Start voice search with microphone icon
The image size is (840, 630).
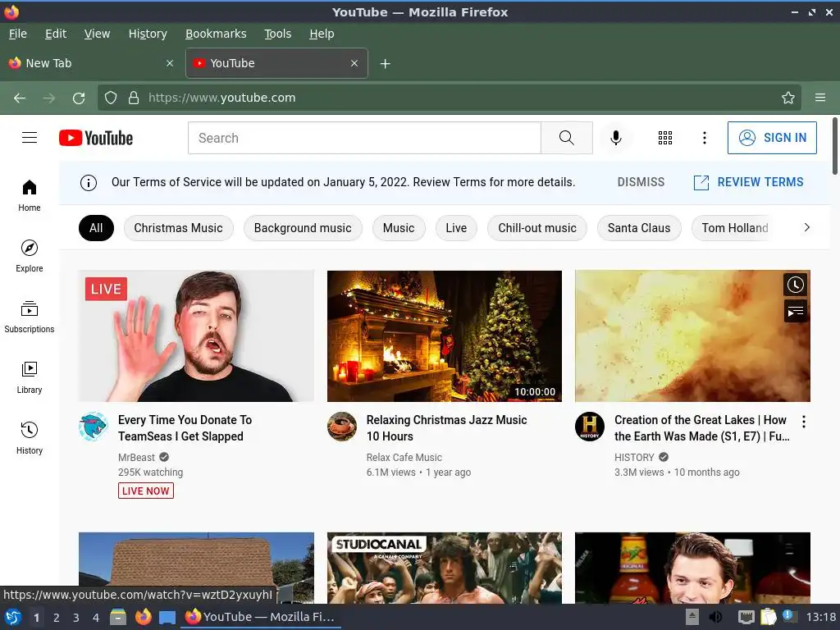pos(616,138)
